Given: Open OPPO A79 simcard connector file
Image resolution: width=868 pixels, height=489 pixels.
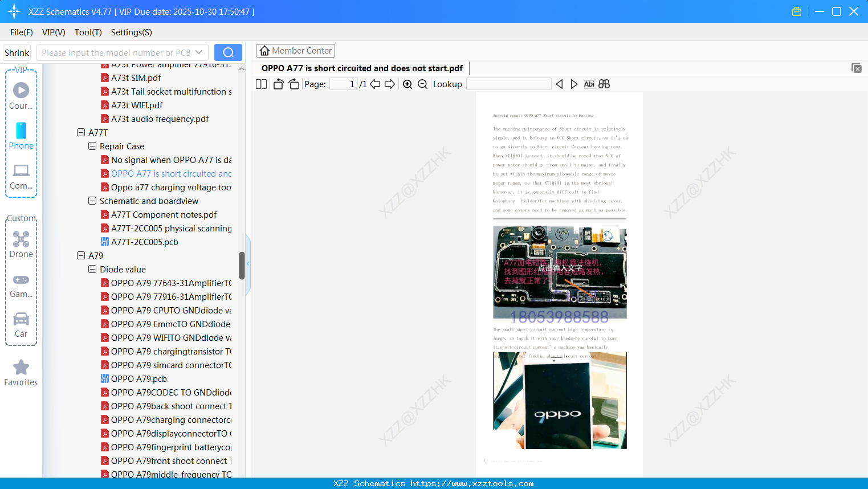Looking at the screenshot, I should pyautogui.click(x=166, y=365).
